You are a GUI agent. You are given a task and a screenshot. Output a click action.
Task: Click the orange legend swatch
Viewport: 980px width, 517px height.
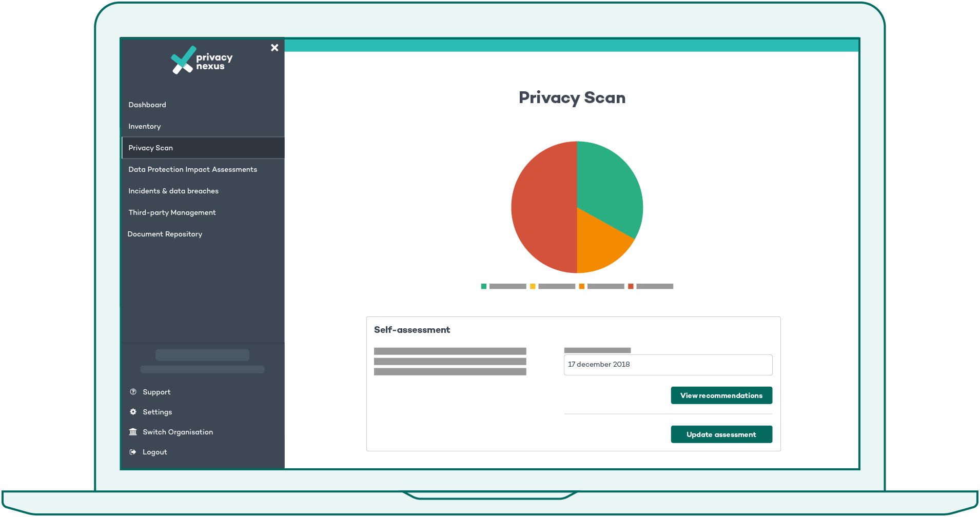click(582, 286)
